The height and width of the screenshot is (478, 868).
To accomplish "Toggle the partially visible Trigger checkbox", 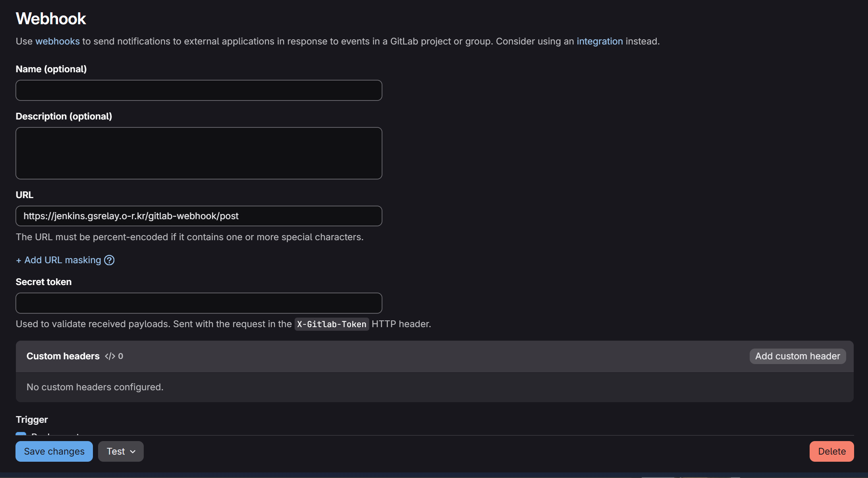I will pyautogui.click(x=21, y=434).
